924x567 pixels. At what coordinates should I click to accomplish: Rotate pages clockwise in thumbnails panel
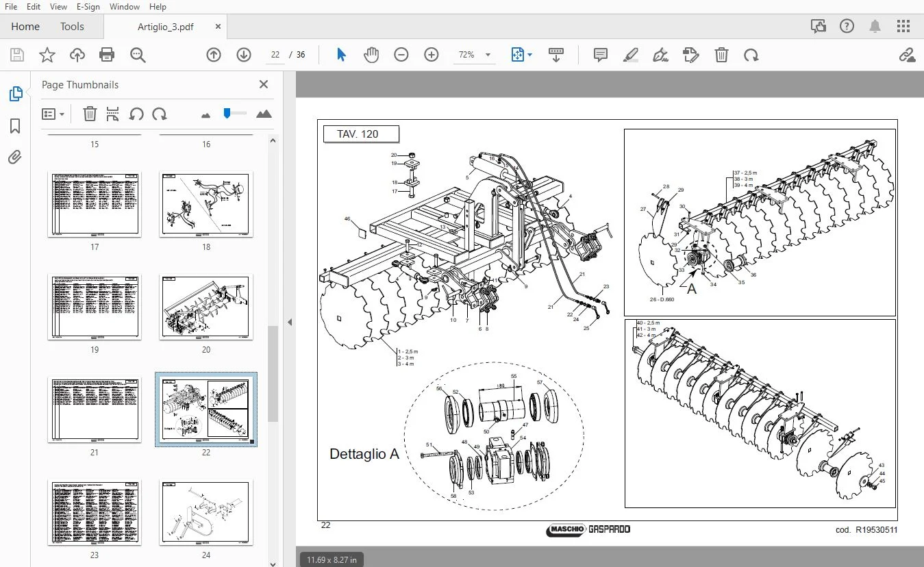click(160, 114)
